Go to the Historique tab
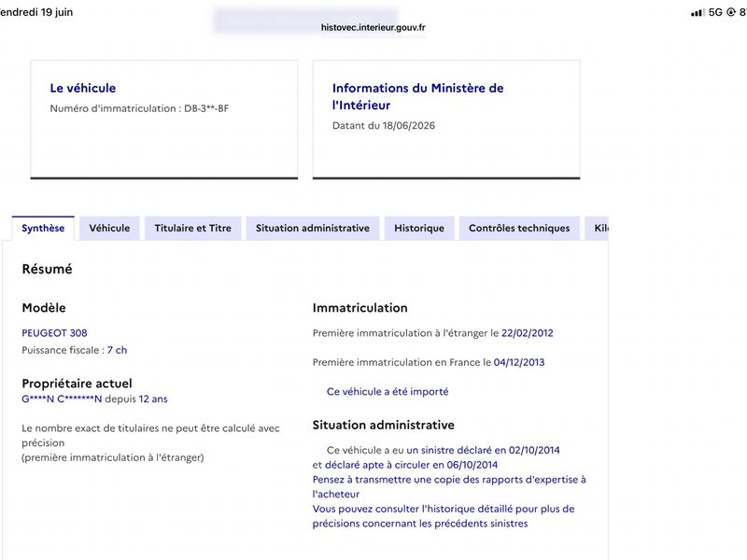The image size is (747, 560). [419, 228]
